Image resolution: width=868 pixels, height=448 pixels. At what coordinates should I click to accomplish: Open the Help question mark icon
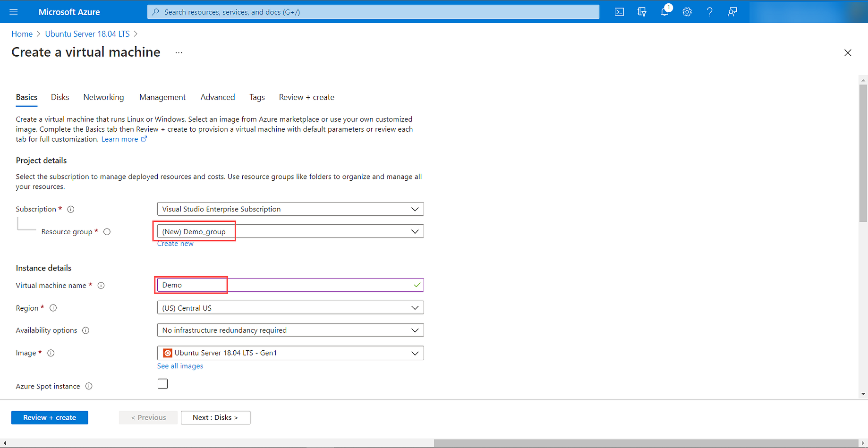[x=710, y=12]
